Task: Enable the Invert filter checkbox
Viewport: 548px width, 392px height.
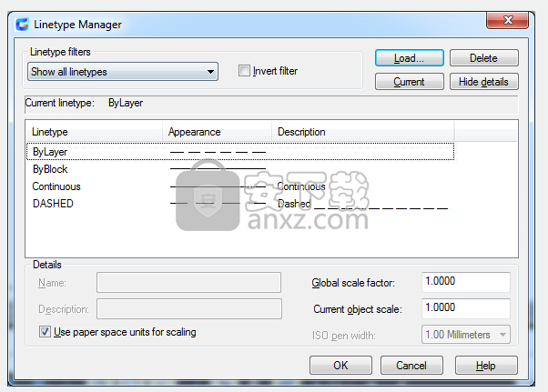Action: (x=244, y=71)
